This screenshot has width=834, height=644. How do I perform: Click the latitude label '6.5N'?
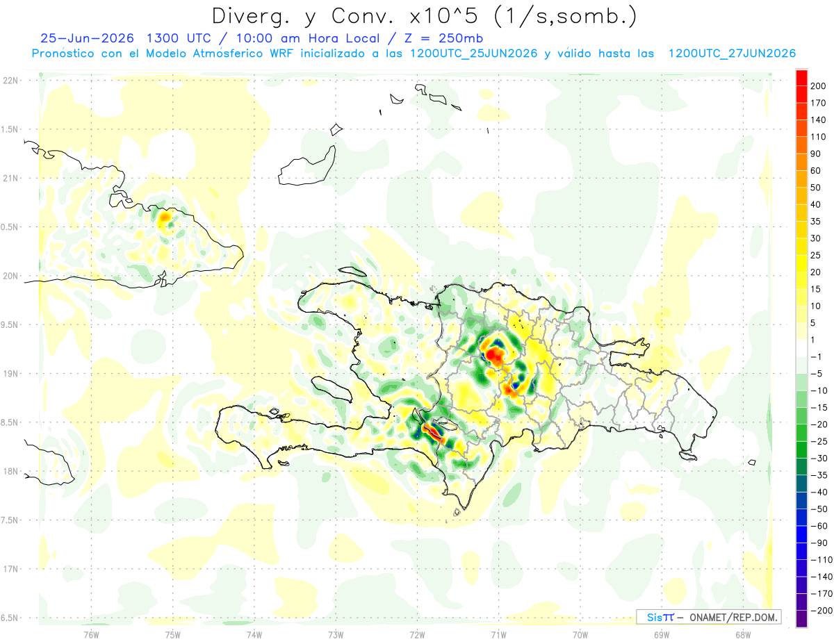10,618
